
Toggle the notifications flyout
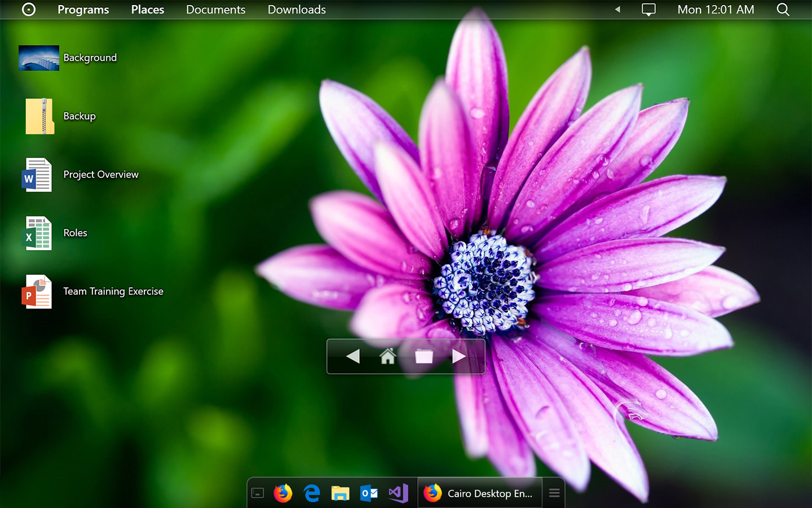(x=648, y=9)
